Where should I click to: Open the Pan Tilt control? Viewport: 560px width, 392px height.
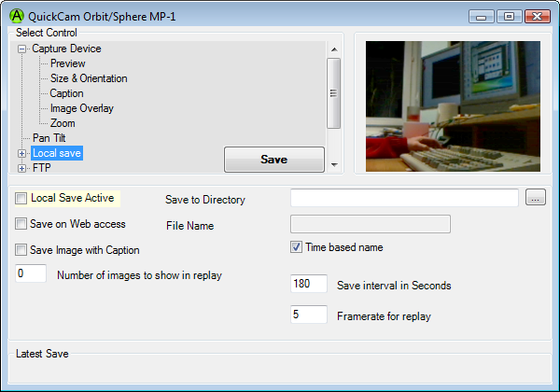(49, 138)
